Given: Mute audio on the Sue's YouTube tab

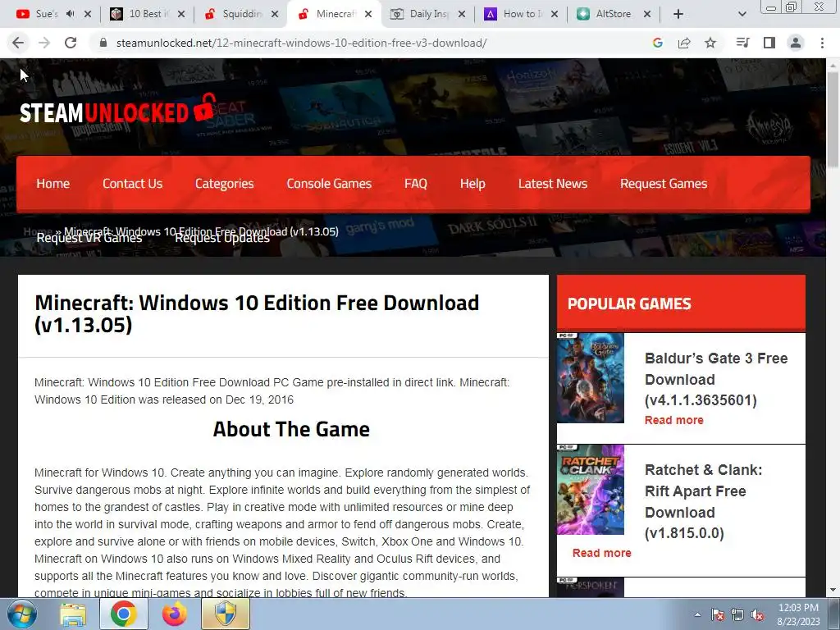Looking at the screenshot, I should pos(70,14).
